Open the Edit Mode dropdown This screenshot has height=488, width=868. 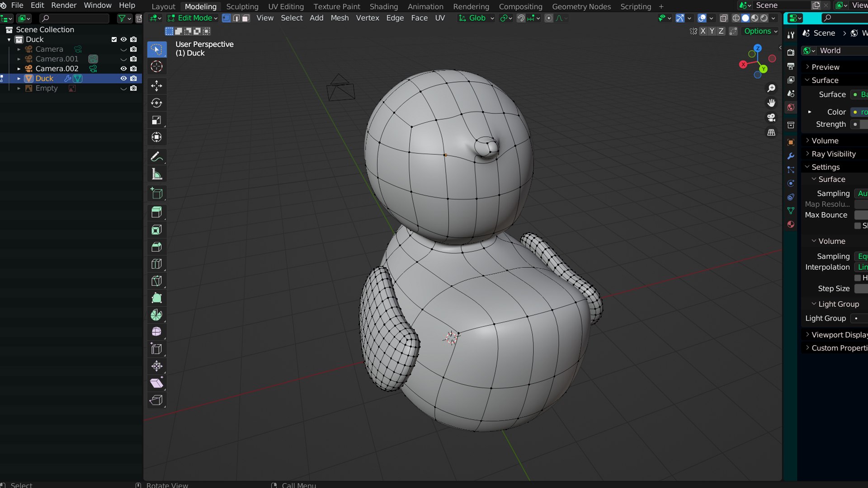point(192,18)
